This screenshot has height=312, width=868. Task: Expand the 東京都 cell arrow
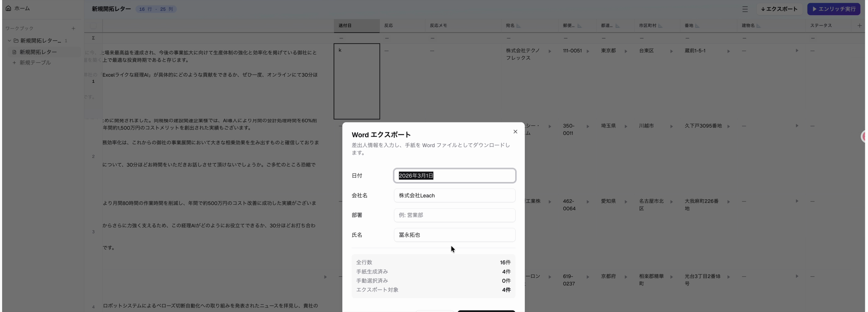(x=626, y=51)
